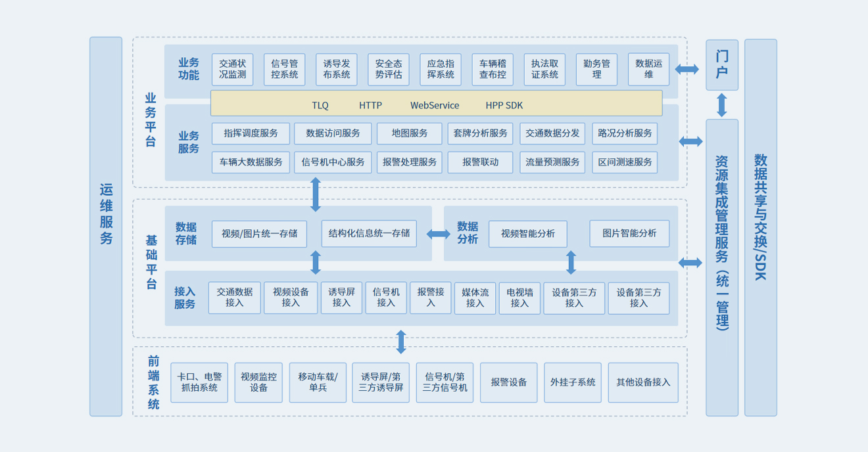Open the 门户 portal block
The image size is (868, 452).
click(721, 64)
